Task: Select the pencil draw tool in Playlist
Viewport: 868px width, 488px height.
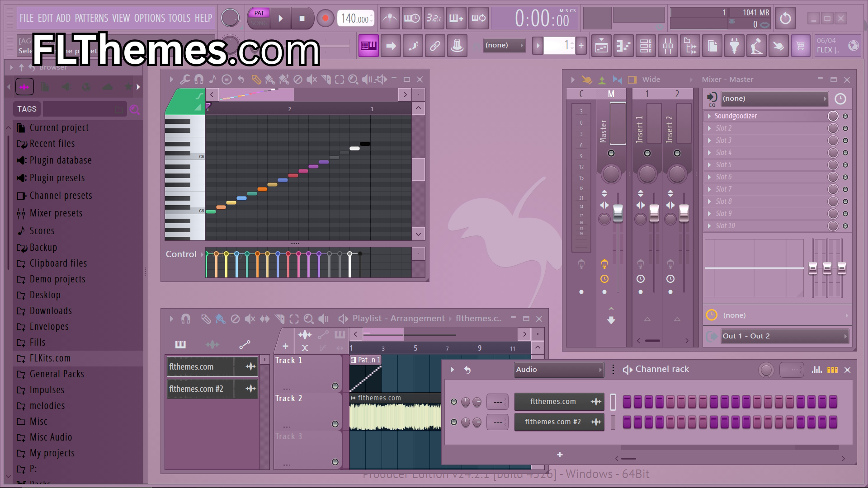Action: pos(206,319)
